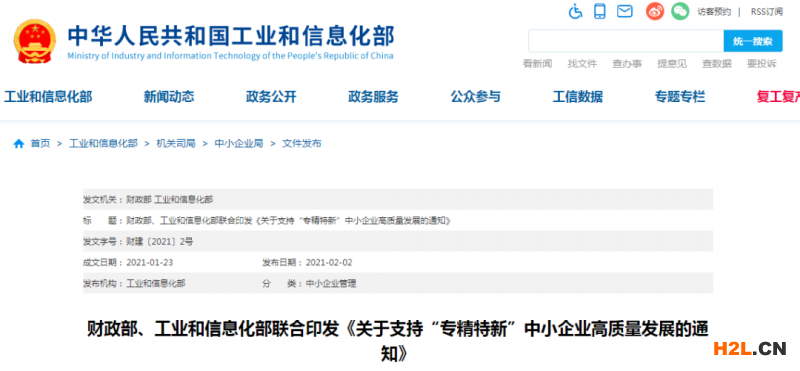800x371 pixels.
Task: Click 中小企业局 breadcrumb link
Action: click(239, 144)
